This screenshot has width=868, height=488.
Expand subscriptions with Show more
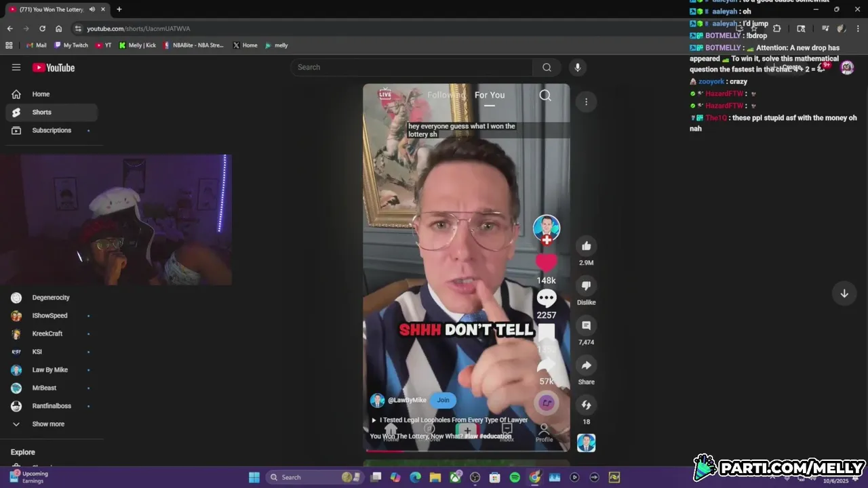click(52, 424)
